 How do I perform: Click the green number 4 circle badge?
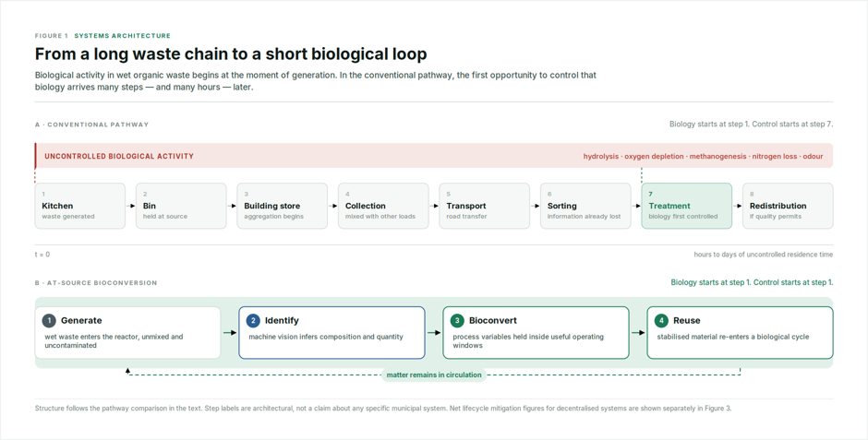coord(661,321)
